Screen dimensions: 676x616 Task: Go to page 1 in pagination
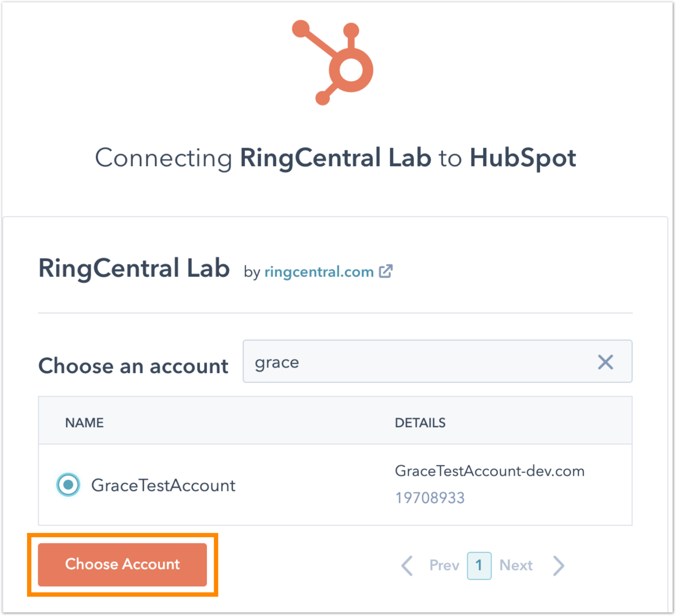479,565
